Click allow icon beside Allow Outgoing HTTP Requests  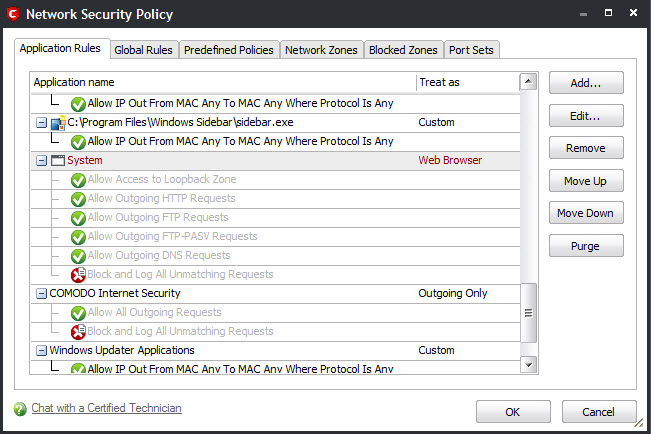point(78,199)
